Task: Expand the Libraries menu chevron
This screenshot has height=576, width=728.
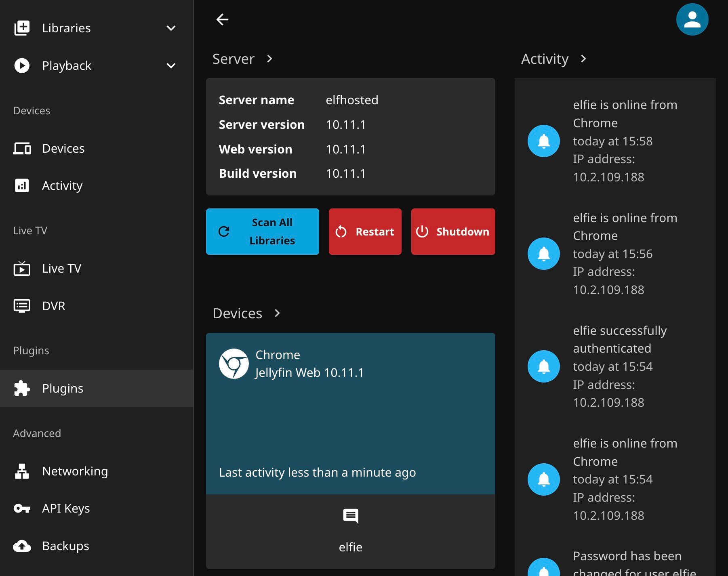Action: click(171, 28)
